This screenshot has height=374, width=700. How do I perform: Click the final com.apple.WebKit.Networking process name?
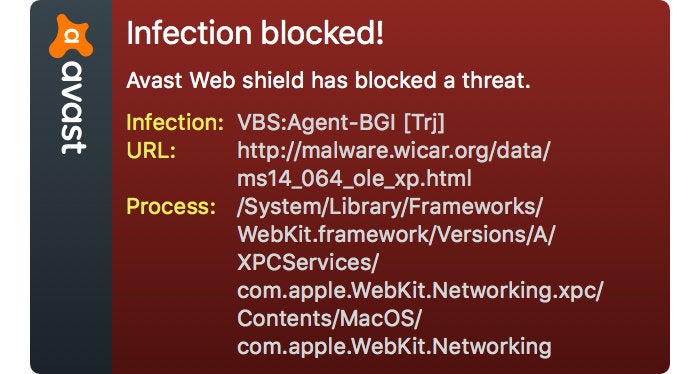tap(394, 346)
